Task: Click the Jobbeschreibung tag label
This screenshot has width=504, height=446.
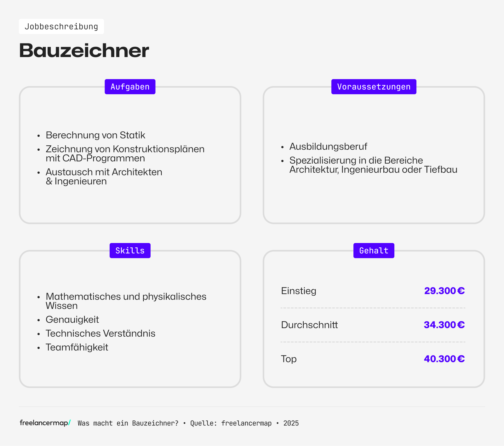Action: coord(61,26)
